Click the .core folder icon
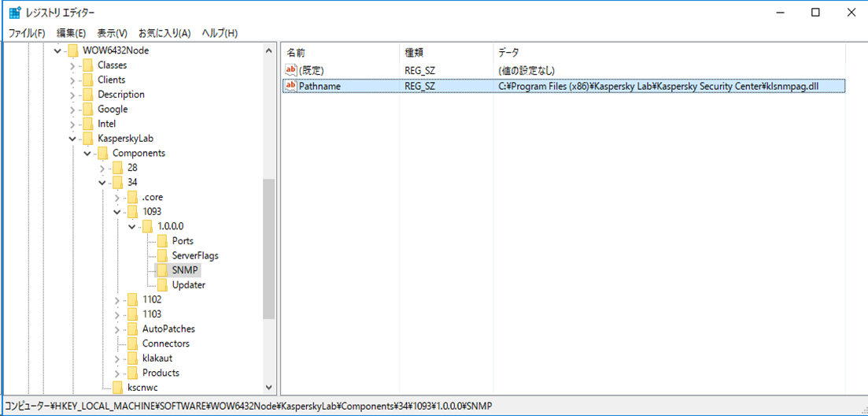 [x=132, y=197]
